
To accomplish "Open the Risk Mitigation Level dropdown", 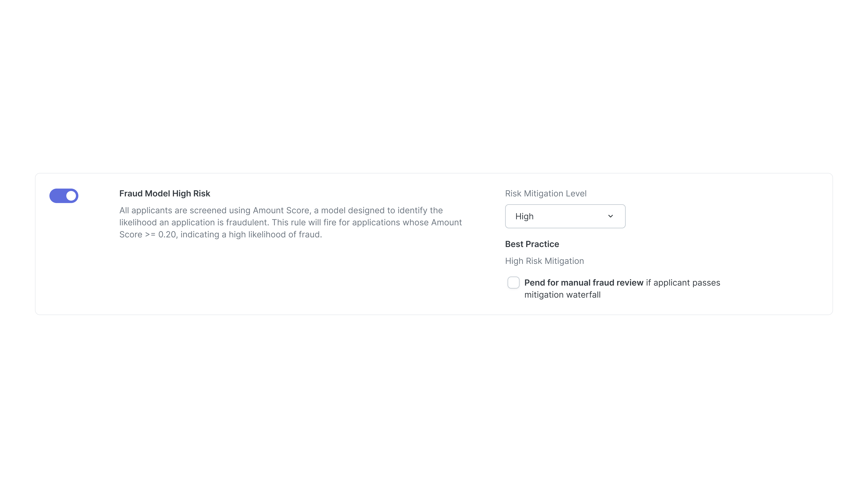I will (565, 216).
